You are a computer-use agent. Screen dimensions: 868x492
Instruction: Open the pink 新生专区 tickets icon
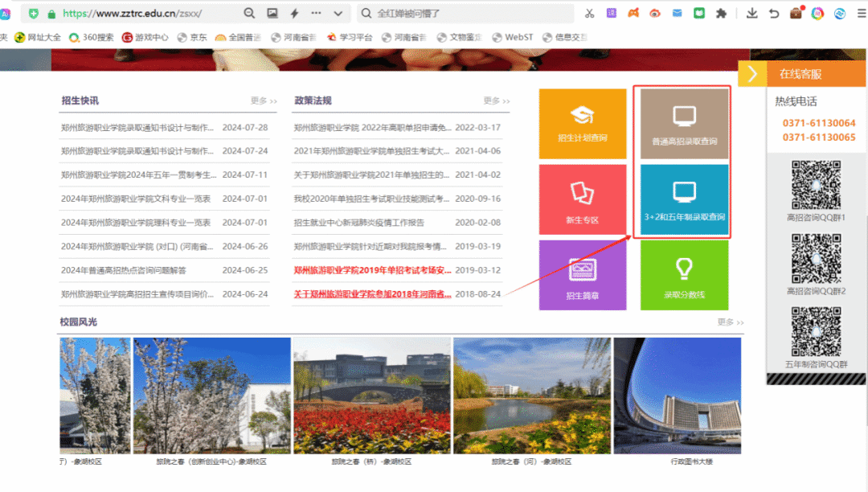(x=583, y=199)
